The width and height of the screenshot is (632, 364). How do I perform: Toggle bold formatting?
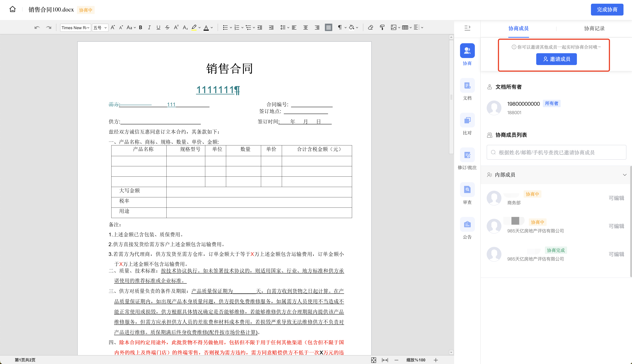pyautogui.click(x=141, y=28)
